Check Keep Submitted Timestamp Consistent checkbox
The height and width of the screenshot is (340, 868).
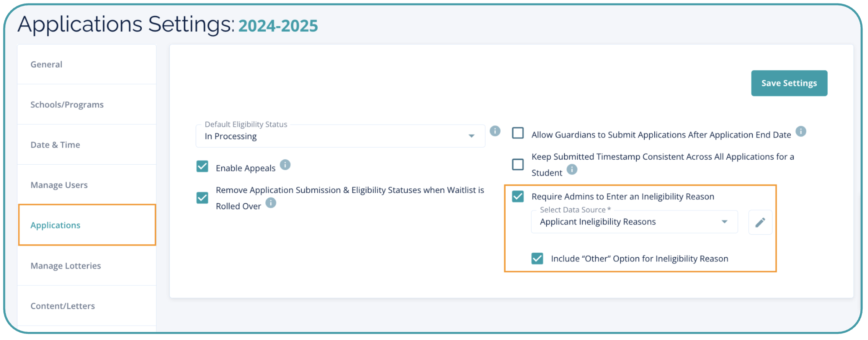[x=518, y=164]
